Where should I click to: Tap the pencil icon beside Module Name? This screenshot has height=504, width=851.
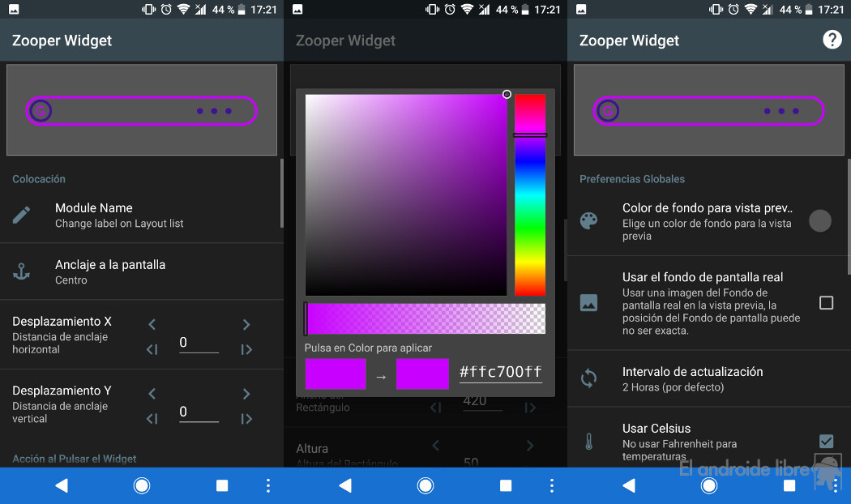point(21,216)
